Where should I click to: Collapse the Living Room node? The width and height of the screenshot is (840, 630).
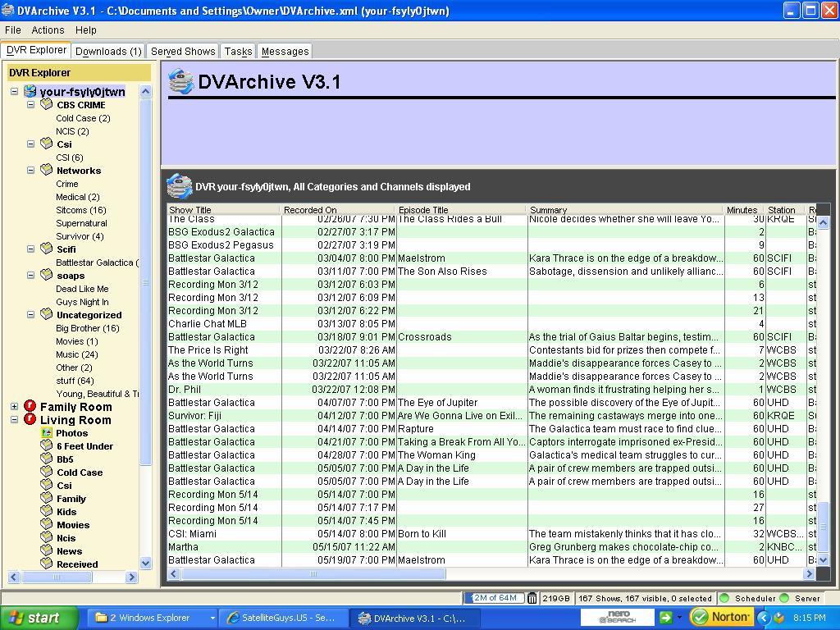[x=15, y=420]
